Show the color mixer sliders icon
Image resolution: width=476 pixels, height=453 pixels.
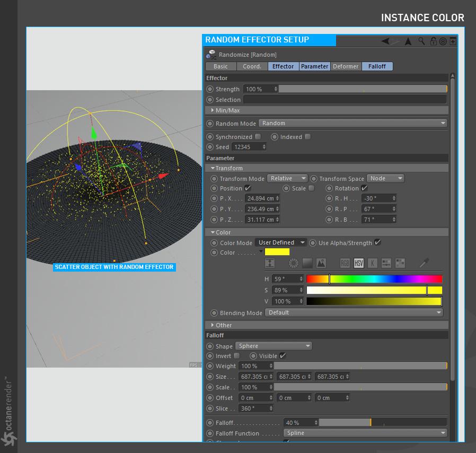tap(386, 263)
